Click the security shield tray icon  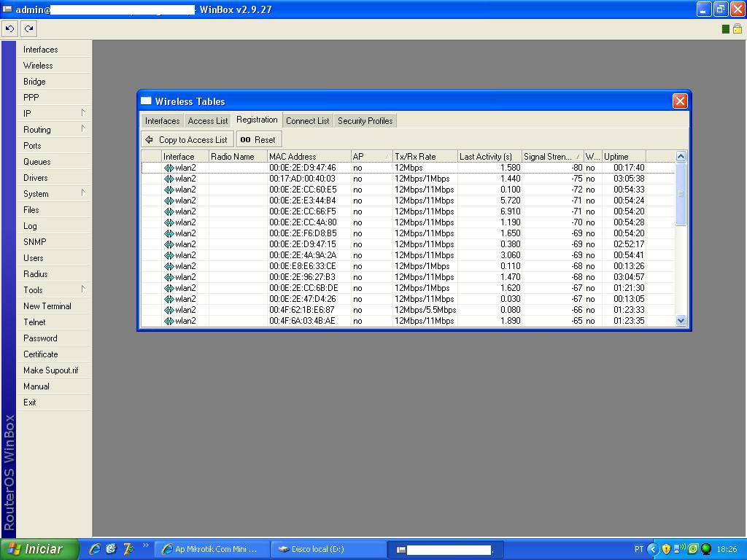click(666, 549)
